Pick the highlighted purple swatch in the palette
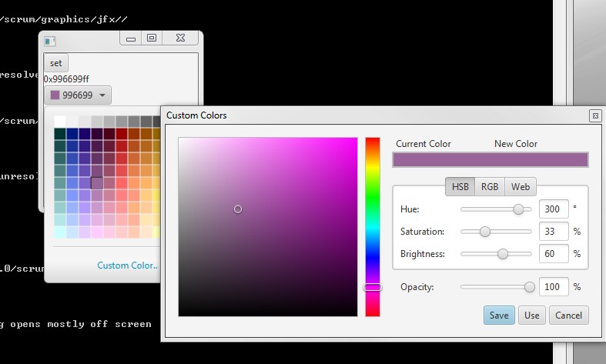 tap(97, 182)
